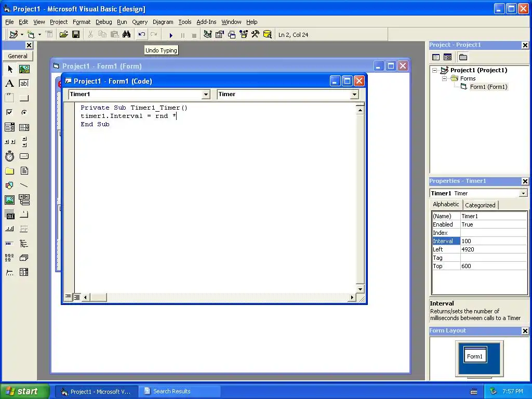Collapse the Project1 (Project1) tree node
This screenshot has width=532, height=399.
tap(435, 70)
